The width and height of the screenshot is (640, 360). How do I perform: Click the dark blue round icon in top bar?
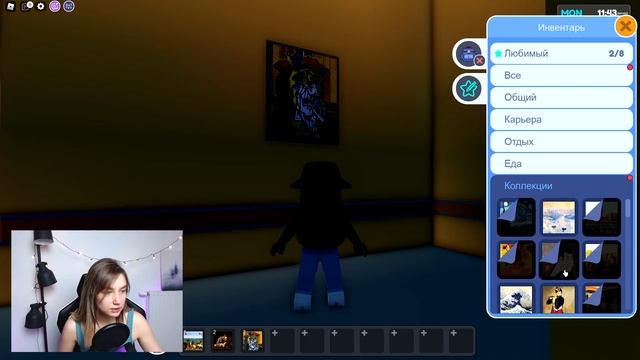tap(69, 6)
